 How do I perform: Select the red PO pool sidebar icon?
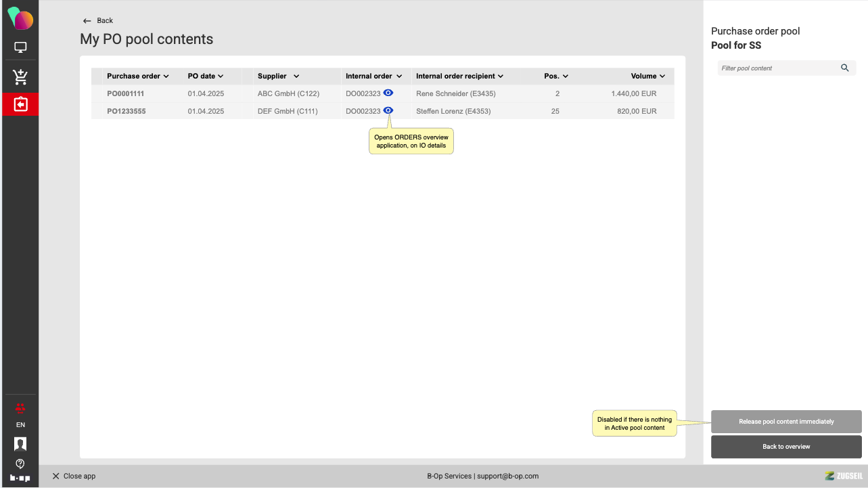click(20, 104)
